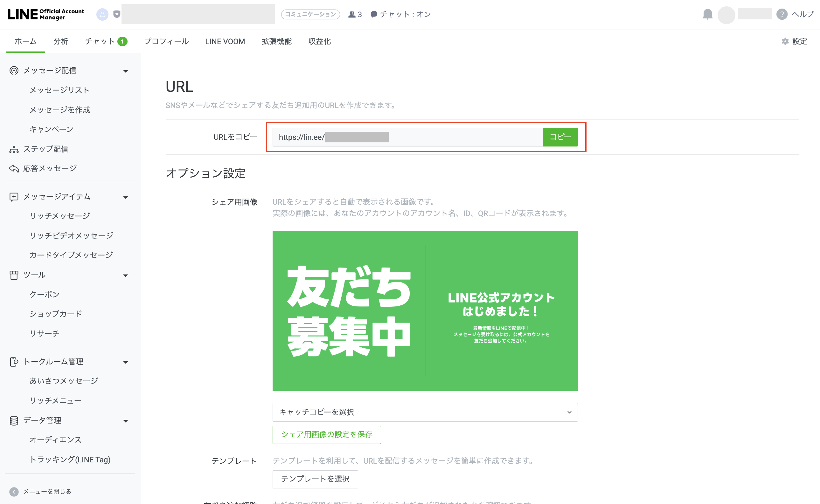Click メニューを閉じる to collapse sidebar
Image resolution: width=820 pixels, height=504 pixels.
click(47, 492)
